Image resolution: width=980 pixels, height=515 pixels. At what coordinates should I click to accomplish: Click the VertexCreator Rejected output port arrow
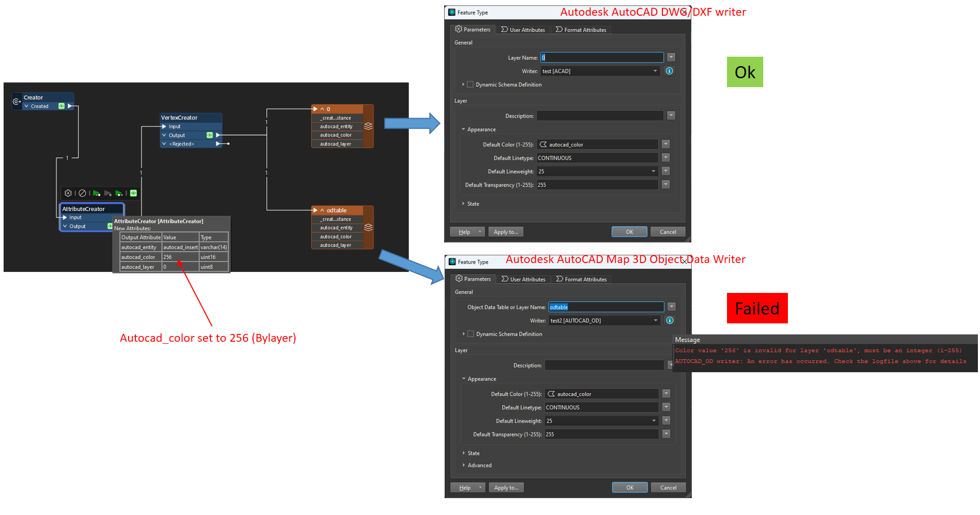coord(218,144)
